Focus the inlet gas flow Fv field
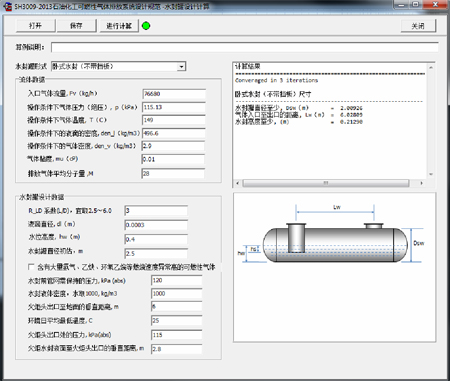The height and width of the screenshot is (381, 450). coord(174,94)
